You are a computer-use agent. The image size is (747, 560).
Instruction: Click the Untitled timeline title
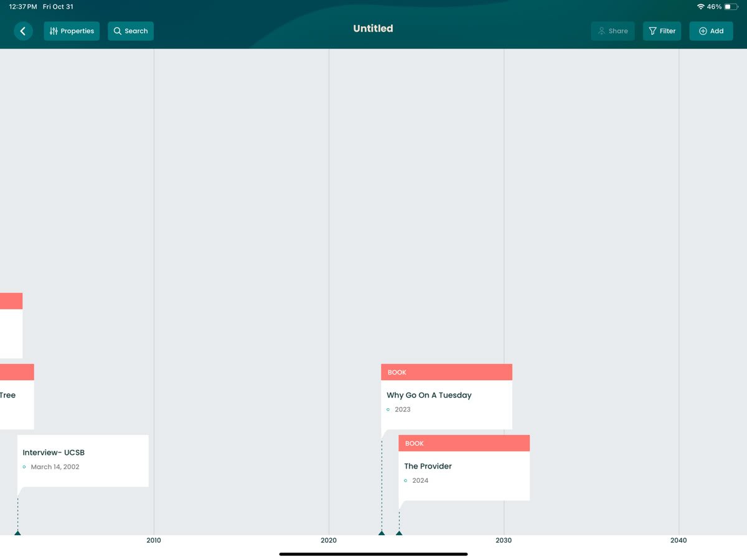click(373, 29)
